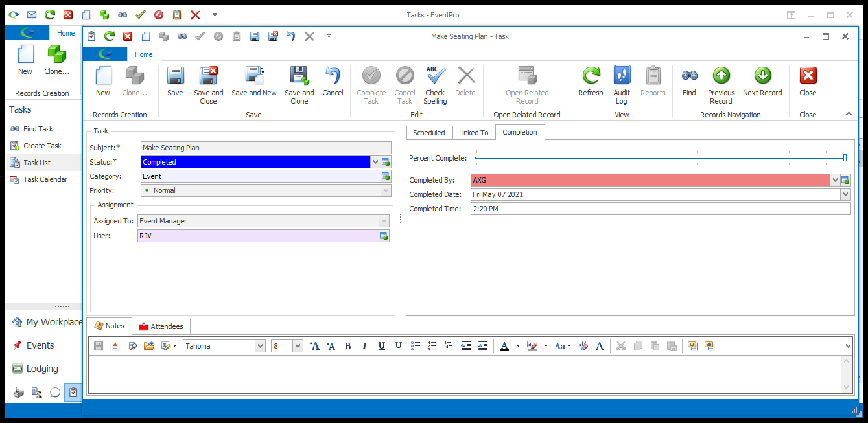
Task: Click the blue undo arrow in the task window quick access bar
Action: [291, 36]
